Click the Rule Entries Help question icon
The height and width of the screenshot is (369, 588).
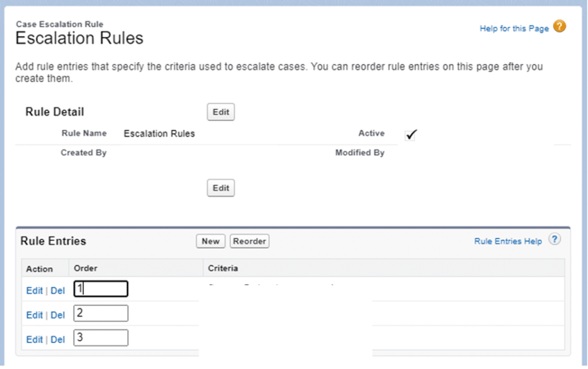(554, 240)
